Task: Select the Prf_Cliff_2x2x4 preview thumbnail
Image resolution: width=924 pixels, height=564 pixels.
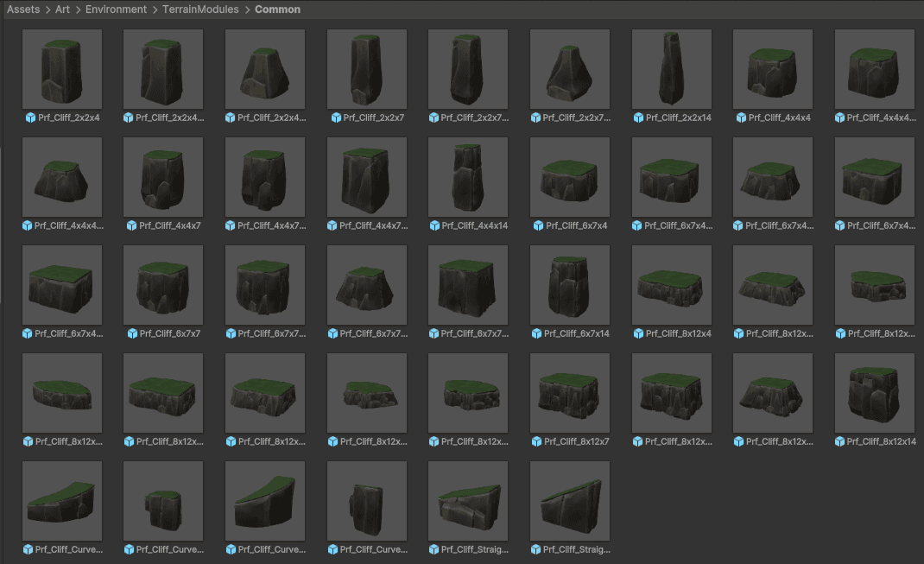Action: 62,69
